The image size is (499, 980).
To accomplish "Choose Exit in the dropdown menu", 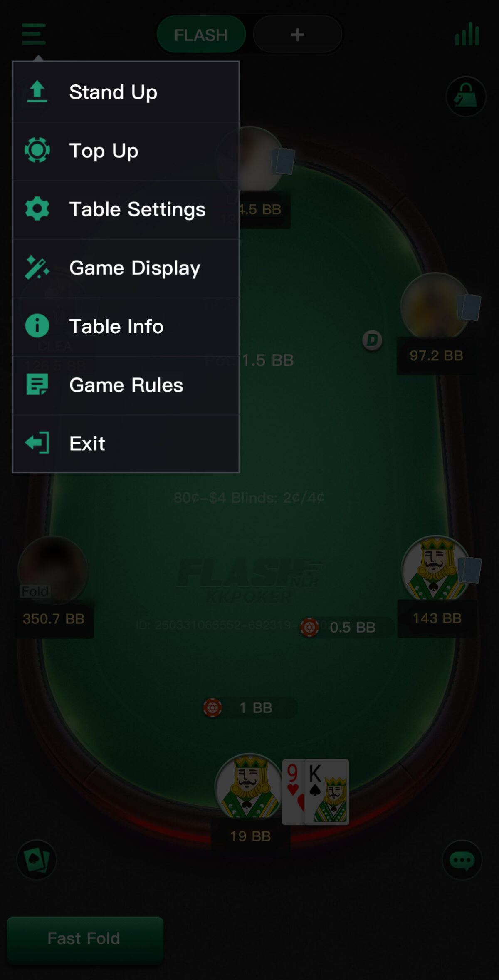I will 126,444.
